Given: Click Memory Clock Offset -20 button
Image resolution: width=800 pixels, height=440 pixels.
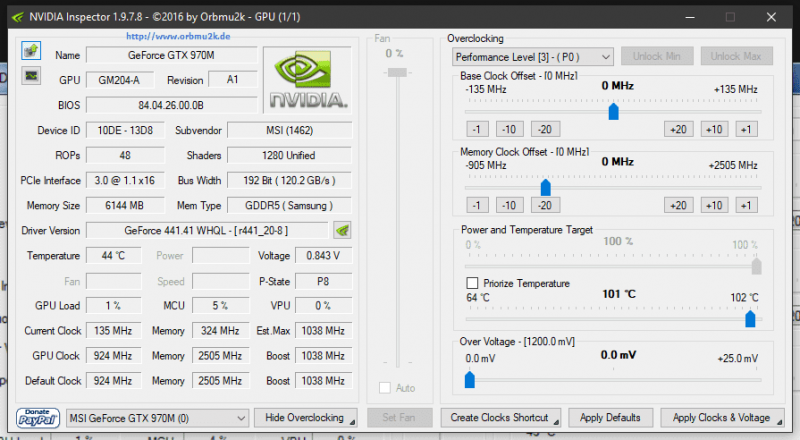Looking at the screenshot, I should pos(545,206).
